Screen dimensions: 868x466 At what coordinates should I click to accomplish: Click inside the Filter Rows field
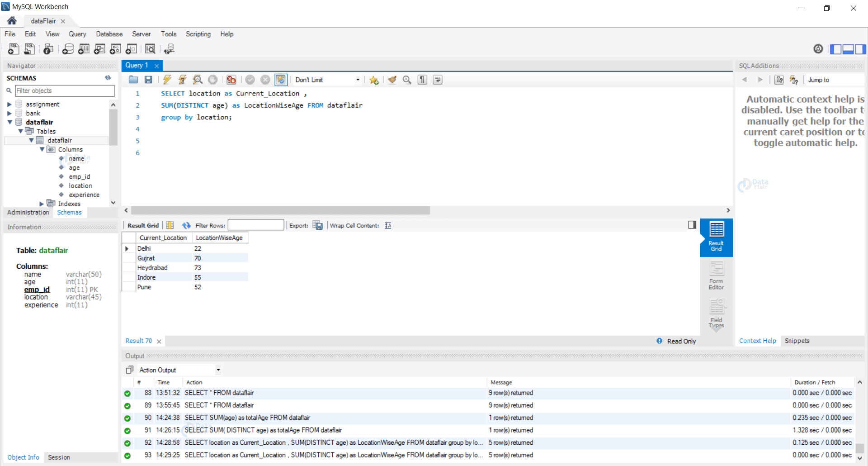256,225
